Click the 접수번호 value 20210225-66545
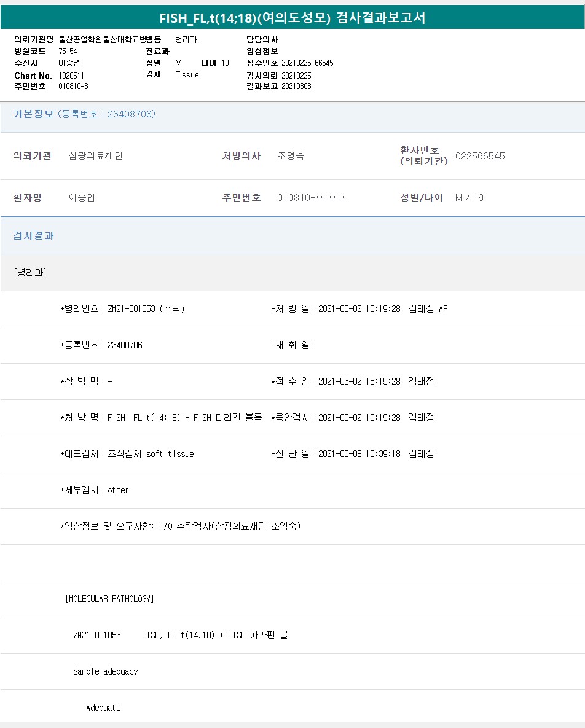585x728 pixels. [x=307, y=63]
